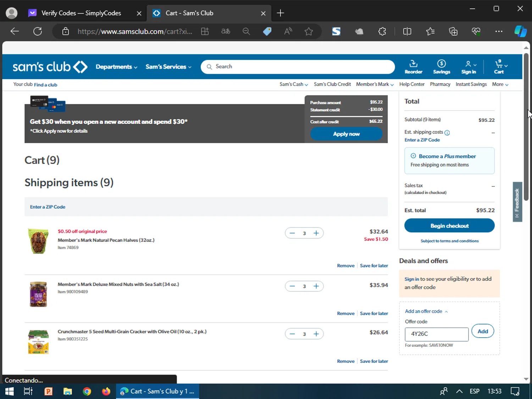This screenshot has height=399, width=532.
Task: Click Find a club link
Action: 45,85
